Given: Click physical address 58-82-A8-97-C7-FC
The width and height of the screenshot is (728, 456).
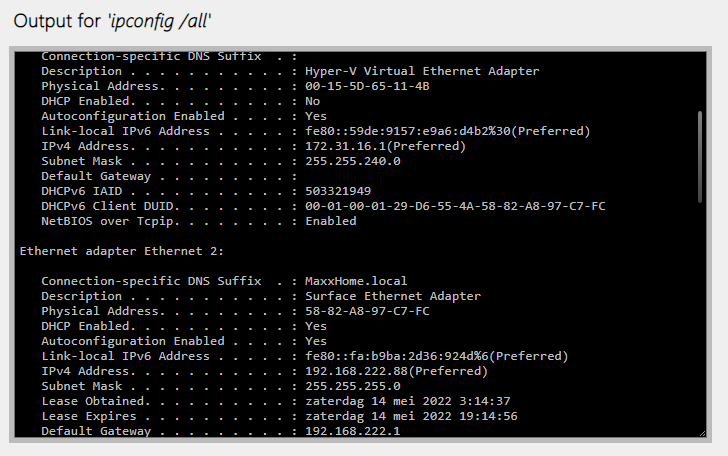Looking at the screenshot, I should point(367,311).
